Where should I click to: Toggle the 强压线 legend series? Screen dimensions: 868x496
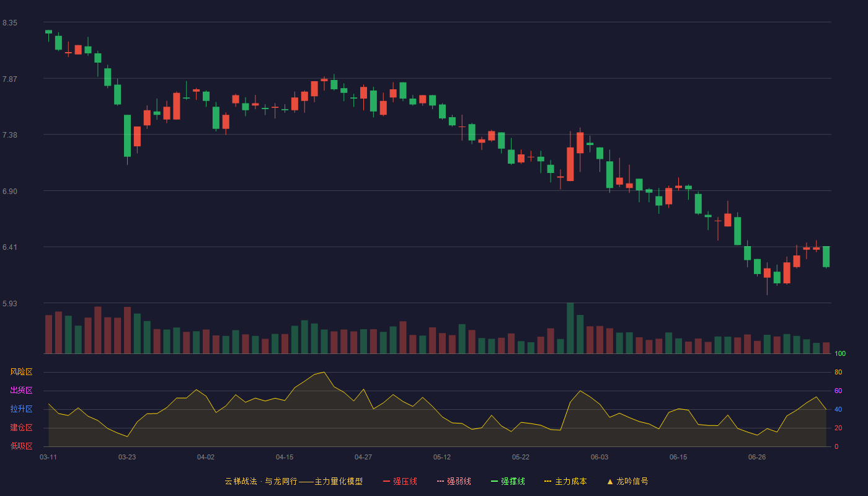pos(400,481)
